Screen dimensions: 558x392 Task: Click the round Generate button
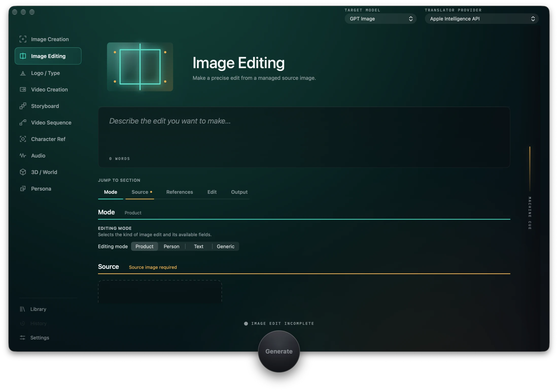click(x=279, y=351)
